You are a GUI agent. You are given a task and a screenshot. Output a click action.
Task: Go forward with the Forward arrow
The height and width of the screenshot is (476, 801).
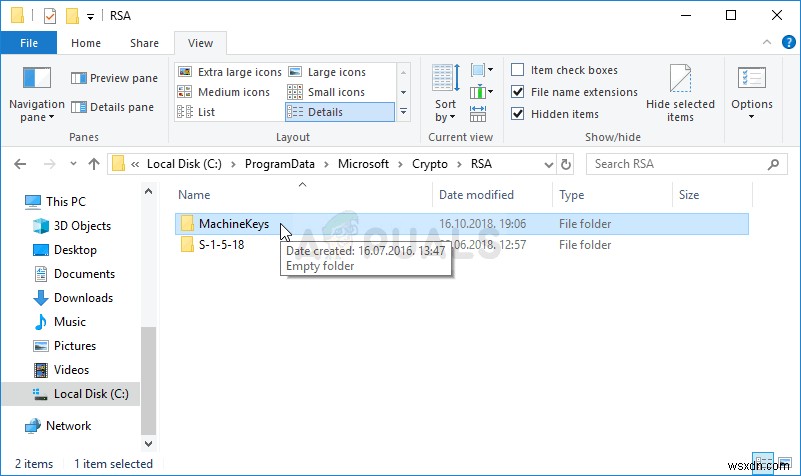pyautogui.click(x=50, y=164)
